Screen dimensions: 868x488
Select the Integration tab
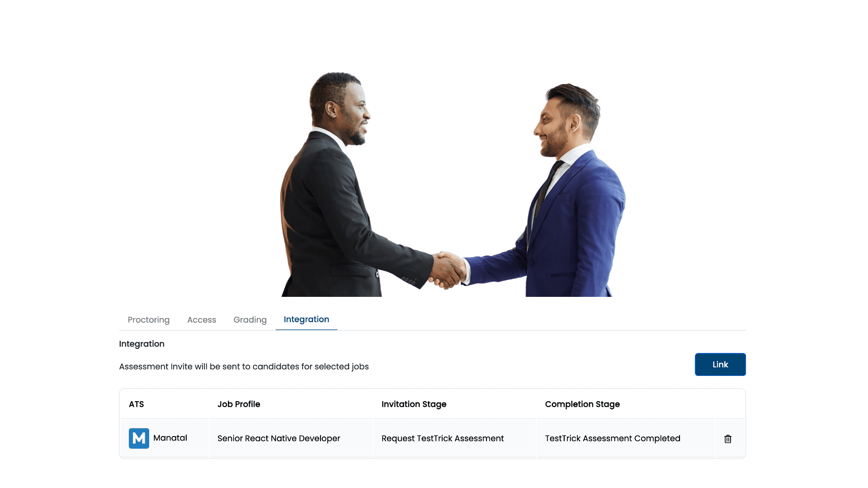307,319
